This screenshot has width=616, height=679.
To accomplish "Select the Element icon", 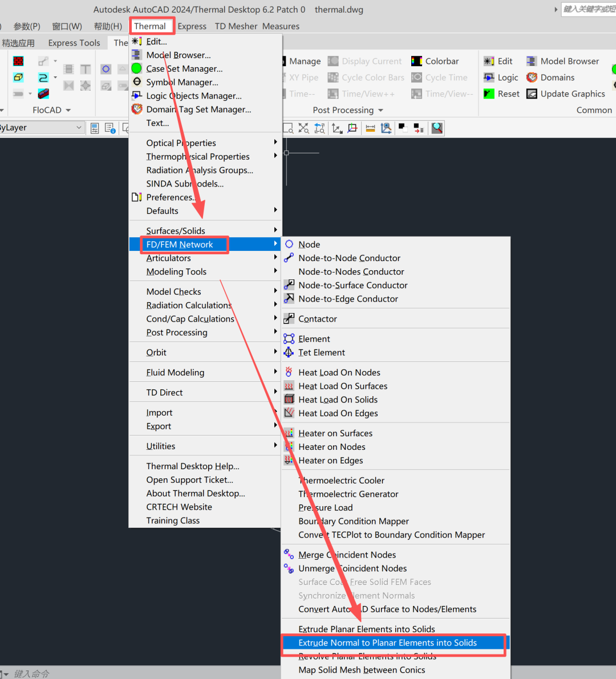I will pyautogui.click(x=289, y=339).
